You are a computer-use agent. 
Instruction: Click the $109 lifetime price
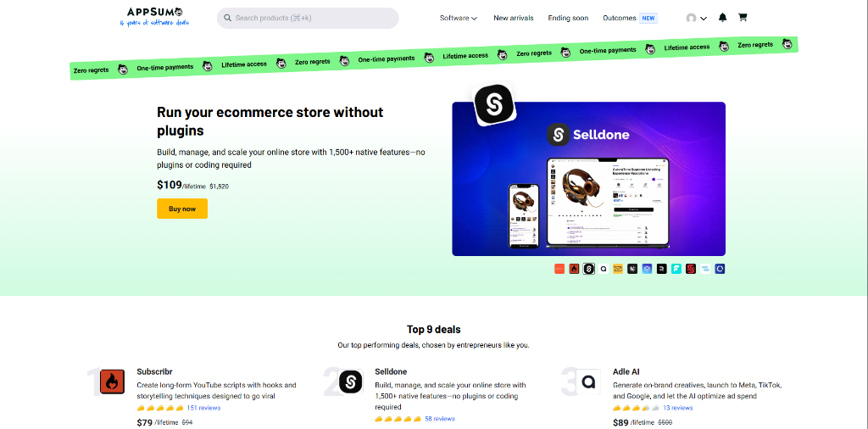pyautogui.click(x=181, y=186)
